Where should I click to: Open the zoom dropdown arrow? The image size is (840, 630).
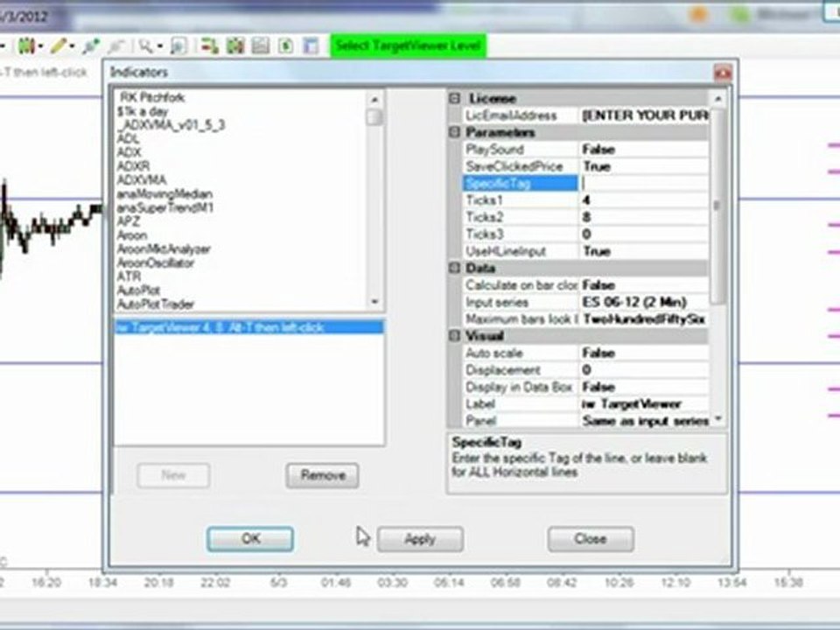tap(159, 47)
